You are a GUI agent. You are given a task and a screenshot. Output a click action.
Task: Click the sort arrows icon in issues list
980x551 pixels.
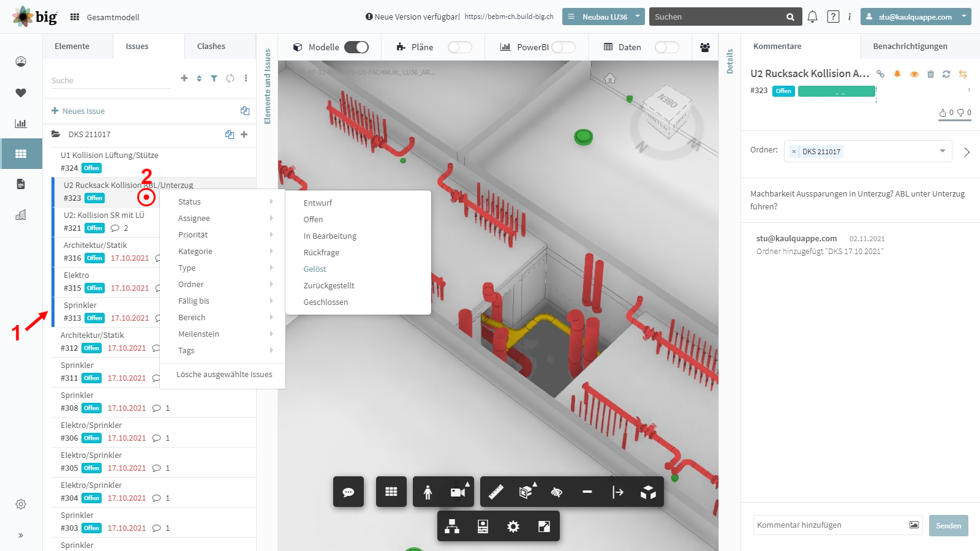pos(199,78)
